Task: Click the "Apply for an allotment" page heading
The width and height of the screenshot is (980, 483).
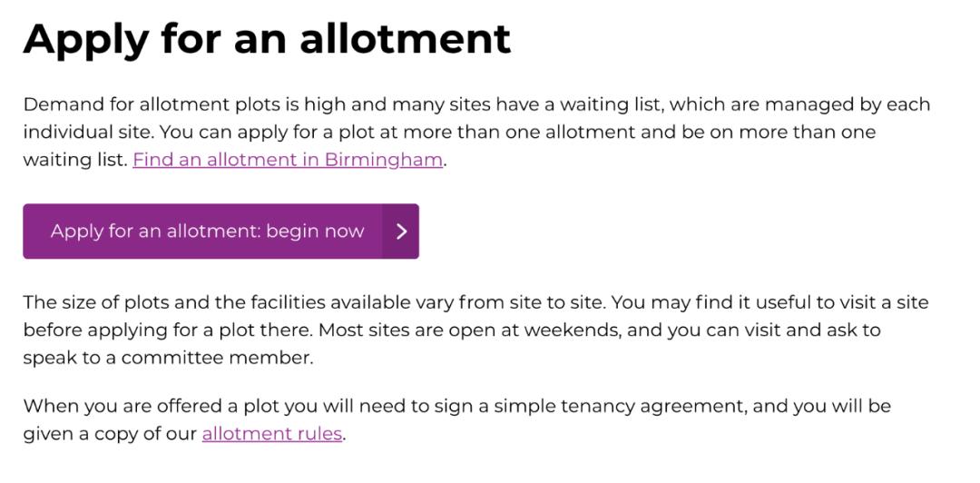Action: click(x=267, y=38)
